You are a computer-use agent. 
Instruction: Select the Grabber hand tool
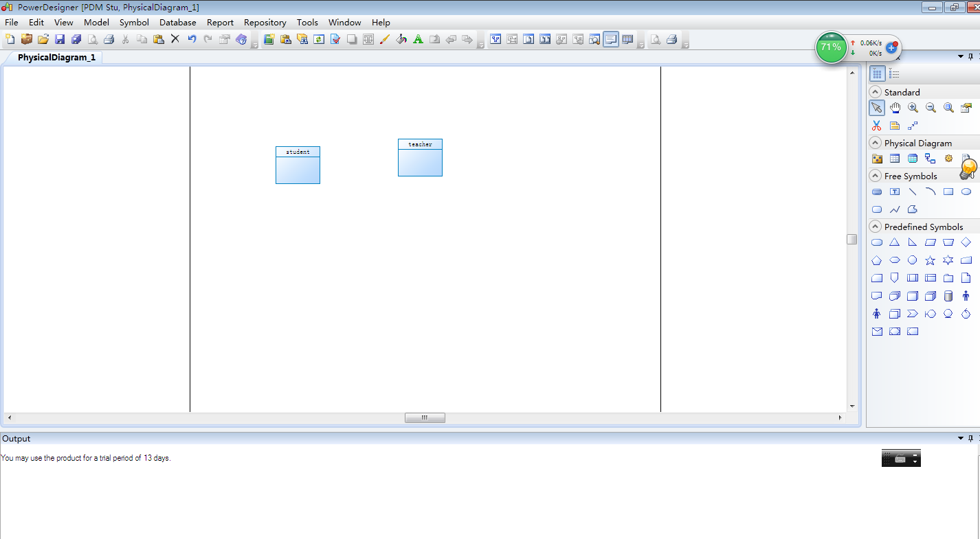[895, 108]
